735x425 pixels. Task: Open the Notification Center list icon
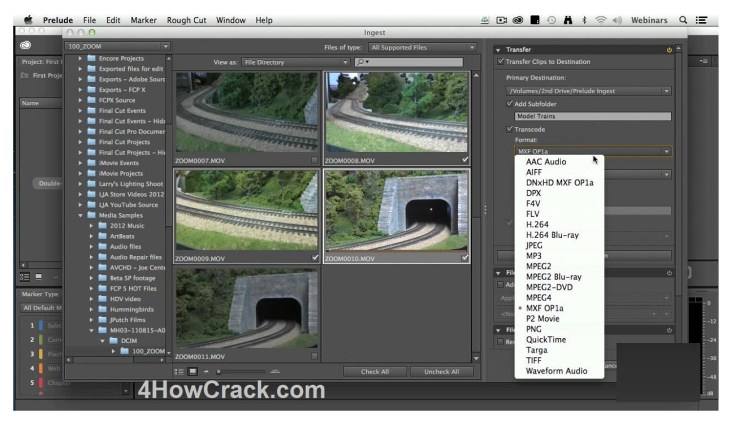pyautogui.click(x=701, y=20)
